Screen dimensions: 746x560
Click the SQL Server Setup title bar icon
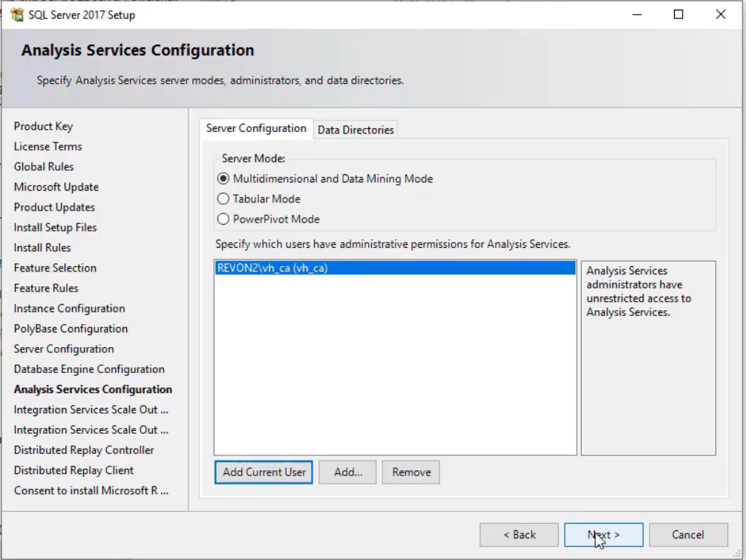(x=17, y=15)
